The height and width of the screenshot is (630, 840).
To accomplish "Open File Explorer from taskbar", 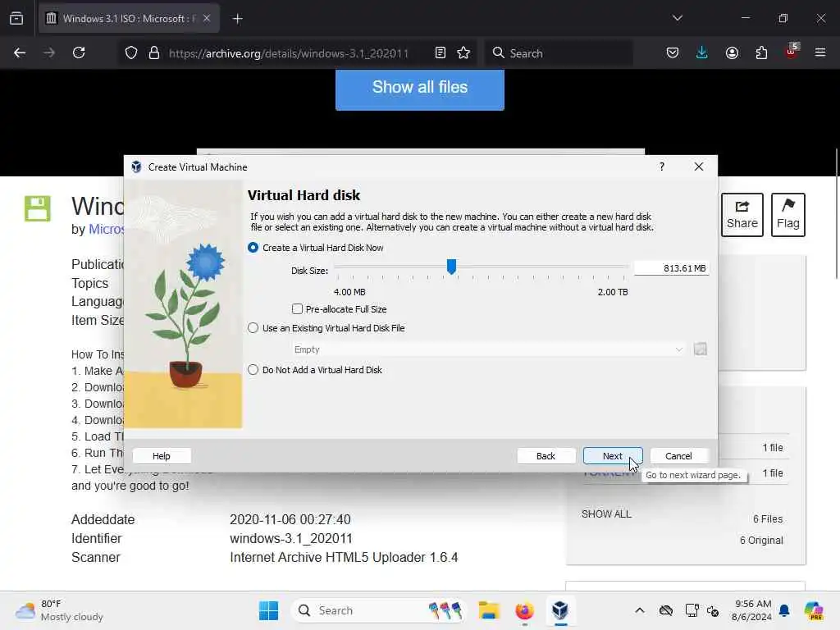I will 489,610.
